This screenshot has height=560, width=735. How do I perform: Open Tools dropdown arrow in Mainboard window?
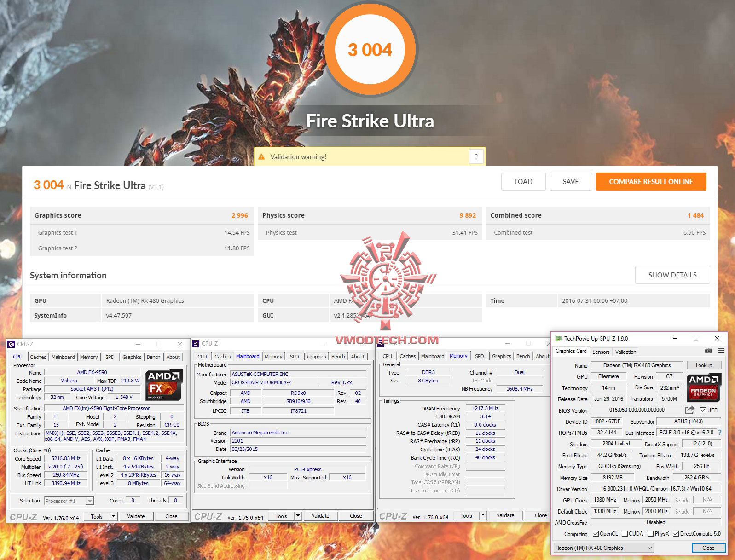298,516
